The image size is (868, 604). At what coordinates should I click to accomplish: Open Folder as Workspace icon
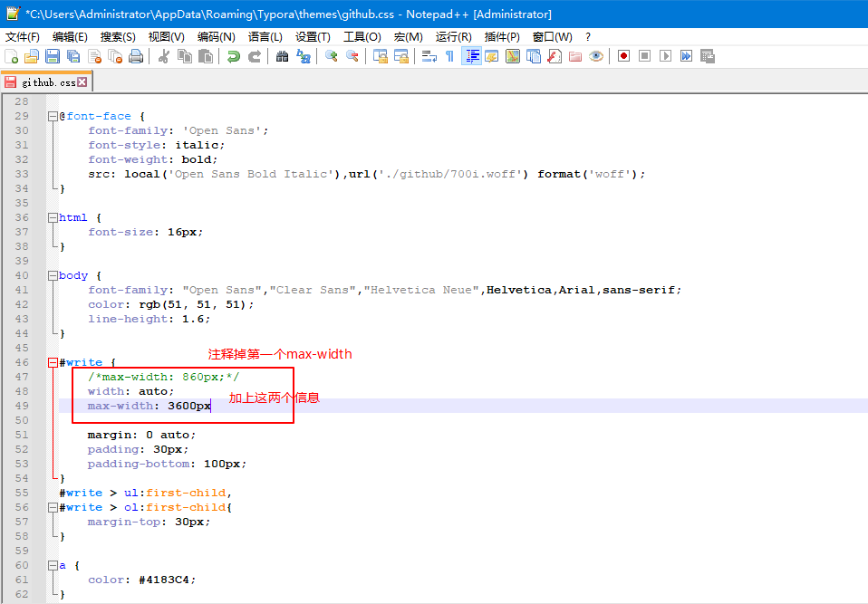[575, 56]
